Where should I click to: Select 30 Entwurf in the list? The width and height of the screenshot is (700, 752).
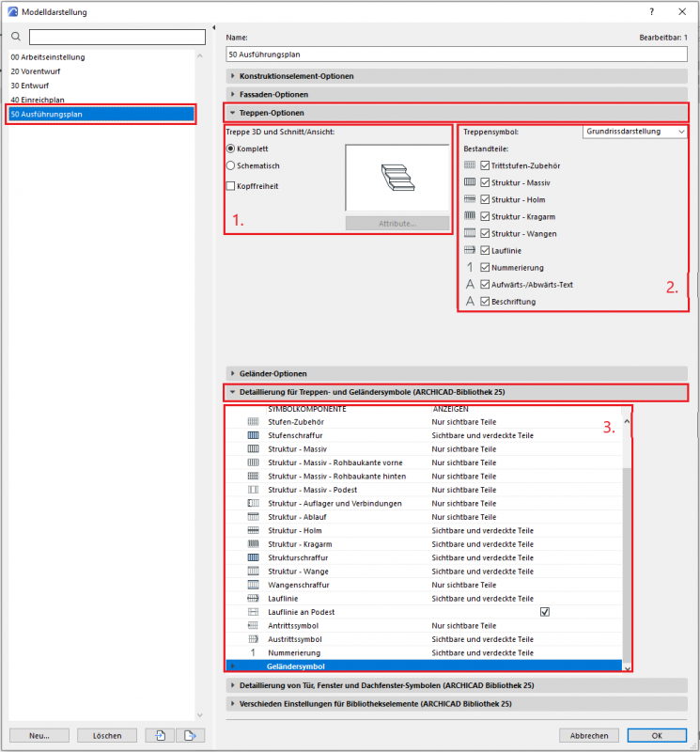[x=33, y=86]
